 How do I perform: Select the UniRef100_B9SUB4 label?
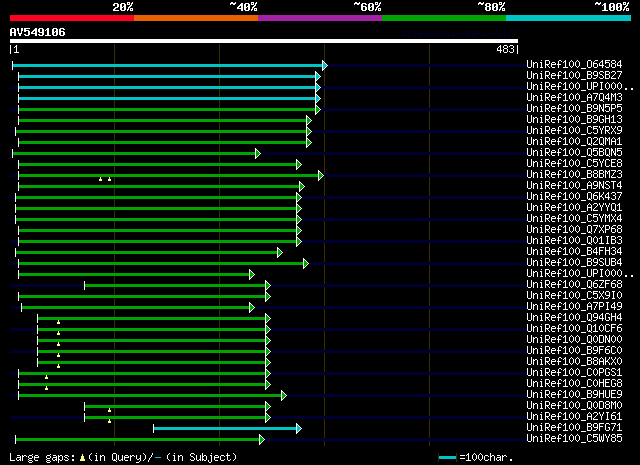coord(574,263)
